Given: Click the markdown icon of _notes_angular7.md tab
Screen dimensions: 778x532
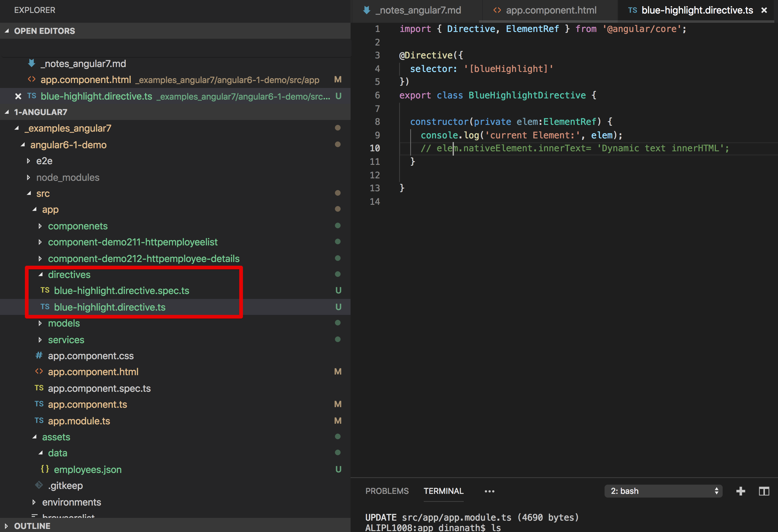Looking at the screenshot, I should tap(367, 10).
